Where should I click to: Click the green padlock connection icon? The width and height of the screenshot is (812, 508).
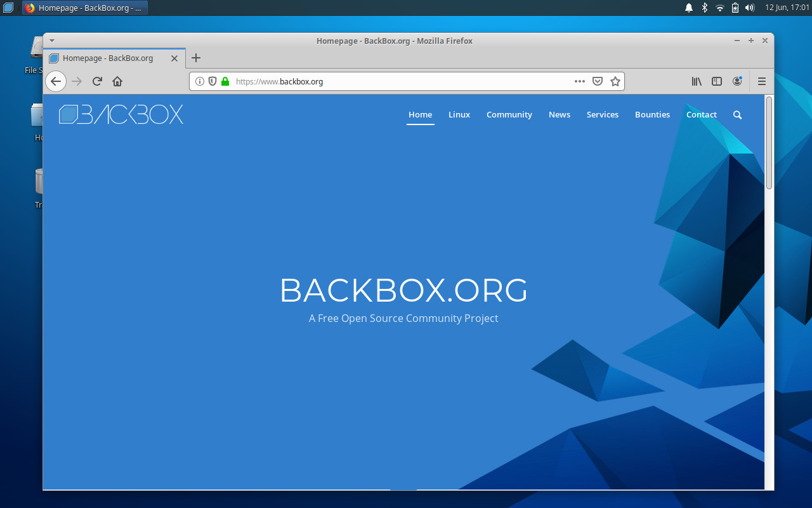tap(225, 81)
